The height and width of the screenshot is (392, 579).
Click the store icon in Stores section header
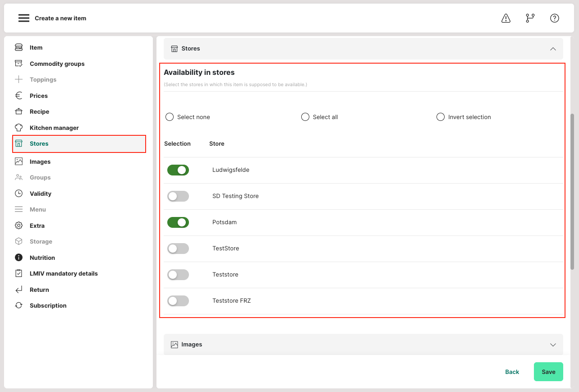pos(174,49)
